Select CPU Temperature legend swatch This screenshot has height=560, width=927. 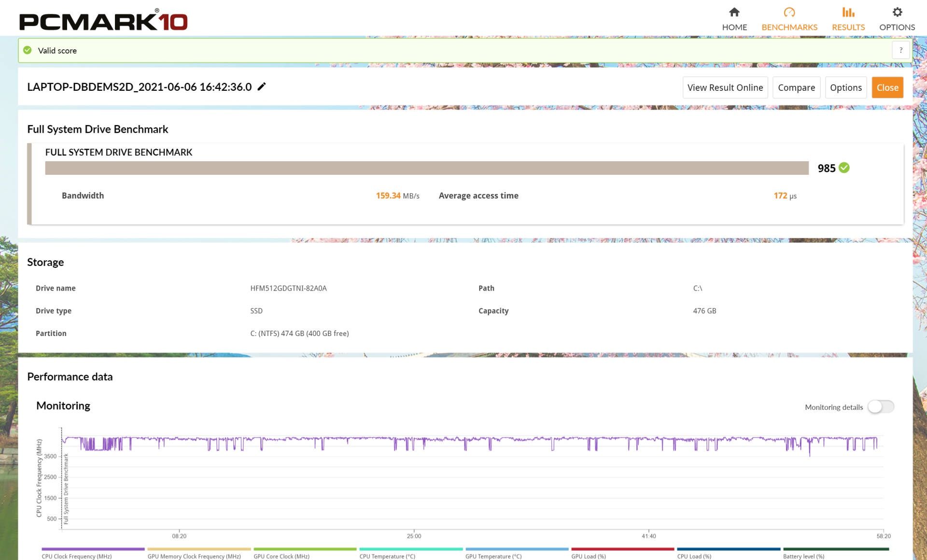(411, 549)
